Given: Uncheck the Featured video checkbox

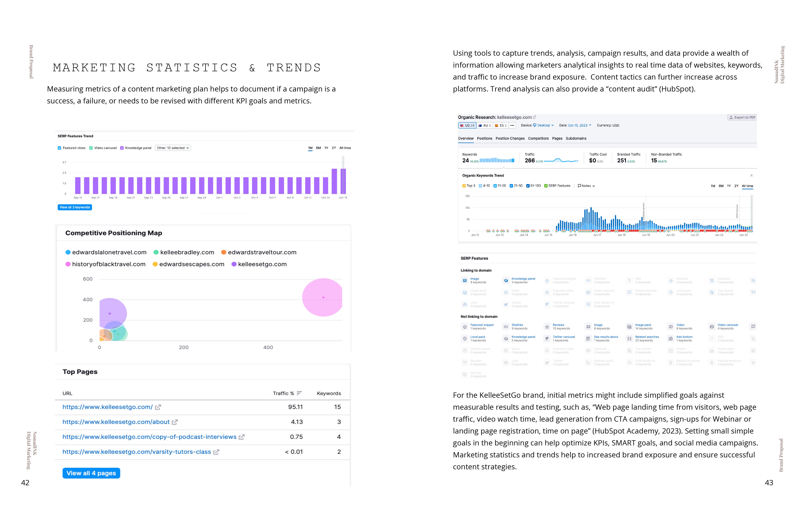Looking at the screenshot, I should pyautogui.click(x=59, y=148).
